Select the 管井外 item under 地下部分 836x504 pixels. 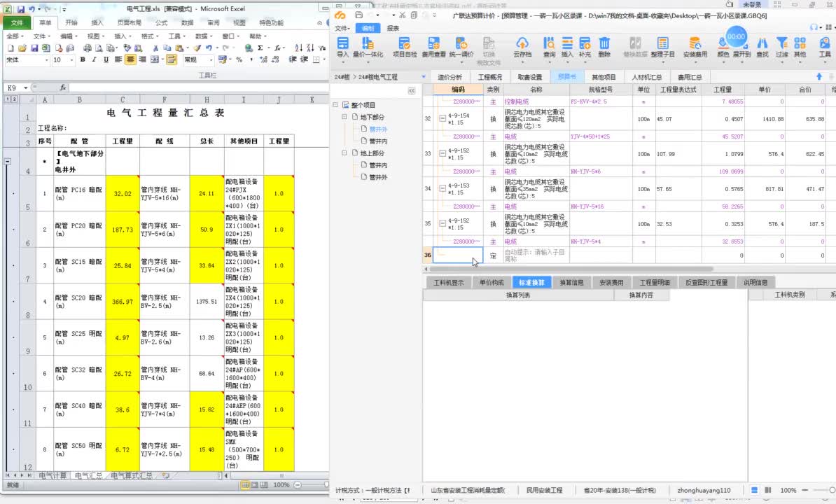coord(378,129)
